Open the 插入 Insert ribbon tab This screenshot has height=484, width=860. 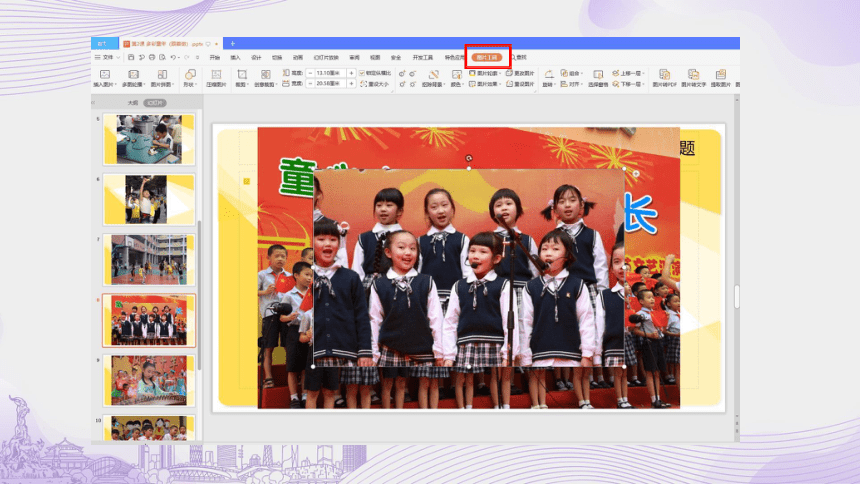tap(235, 57)
